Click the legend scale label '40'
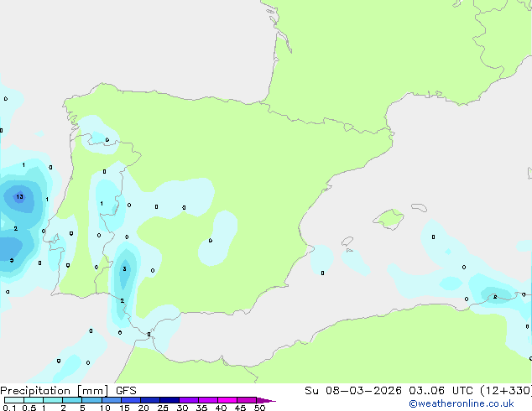Screen dimensions: 532x411 click(221, 408)
